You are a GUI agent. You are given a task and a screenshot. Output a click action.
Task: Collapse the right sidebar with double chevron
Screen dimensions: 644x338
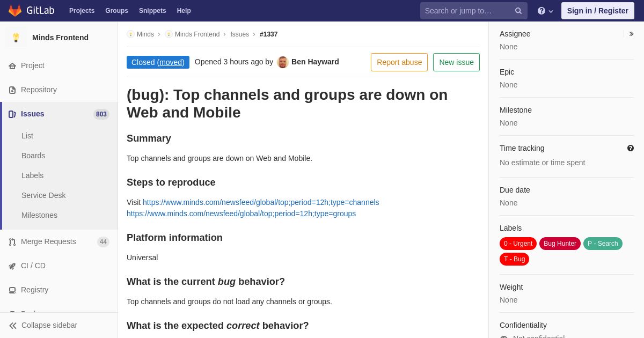coord(631,34)
